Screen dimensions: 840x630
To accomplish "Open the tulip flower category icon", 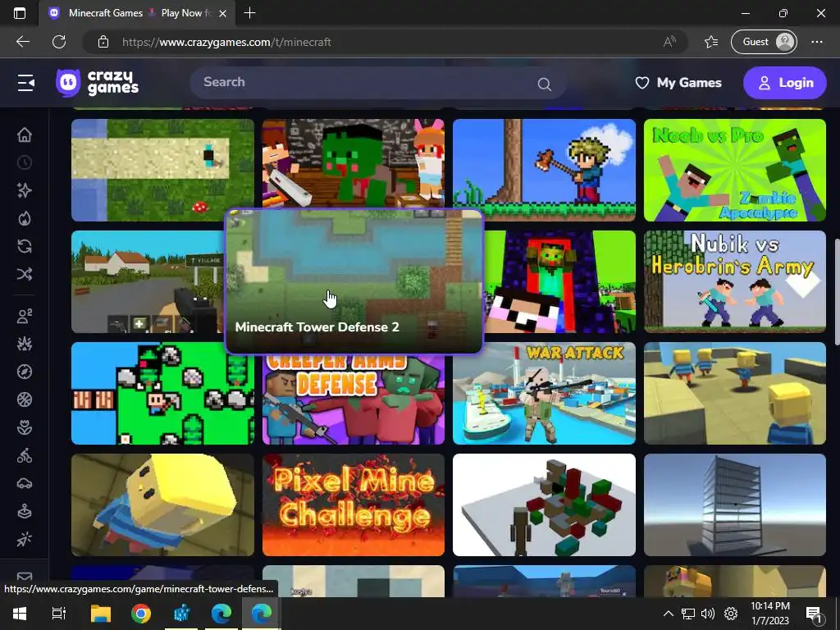I will (24, 427).
